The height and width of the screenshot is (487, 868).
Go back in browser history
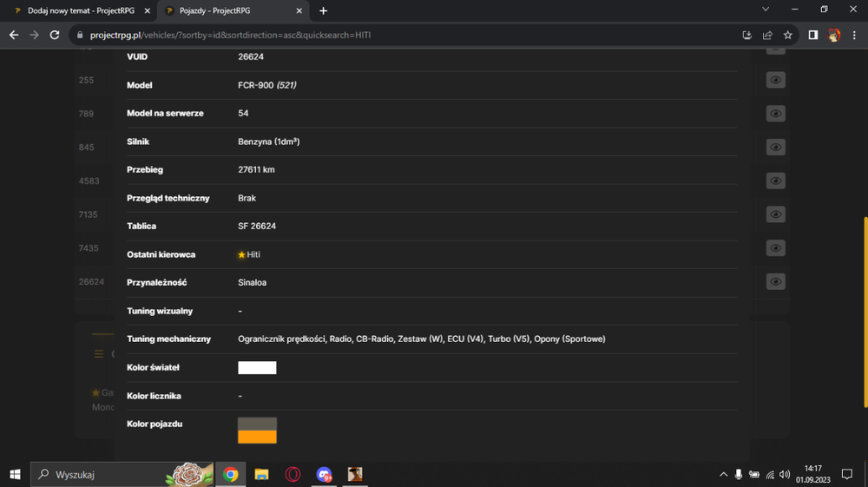(x=14, y=35)
